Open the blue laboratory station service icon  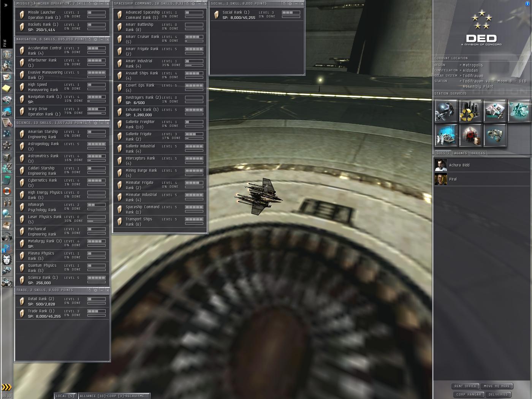point(446,135)
